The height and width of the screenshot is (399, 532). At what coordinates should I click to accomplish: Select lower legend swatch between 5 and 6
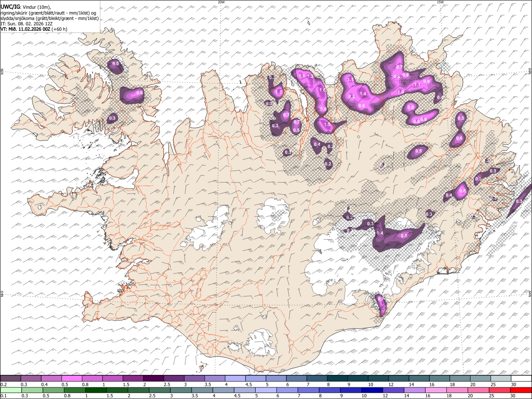point(266,390)
